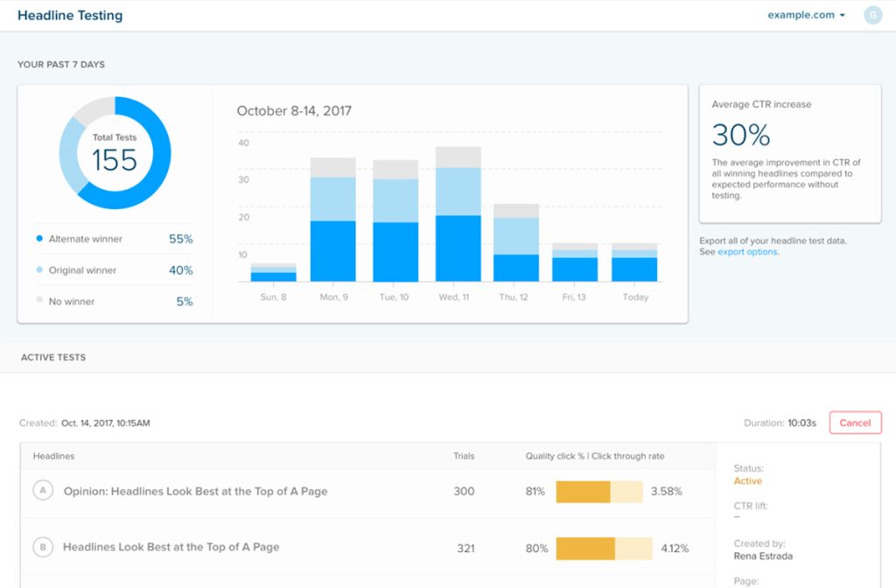Click headline B quality click progress bar
This screenshot has height=588, width=896.
603,549
